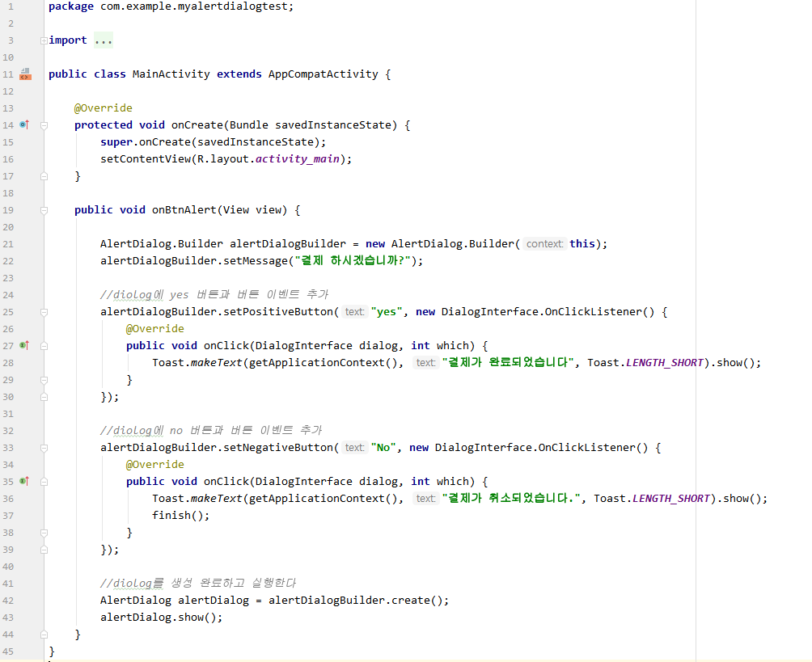Click the "결제가 완료되었습니다" string
Image resolution: width=812 pixels, height=662 pixels.
click(x=508, y=362)
